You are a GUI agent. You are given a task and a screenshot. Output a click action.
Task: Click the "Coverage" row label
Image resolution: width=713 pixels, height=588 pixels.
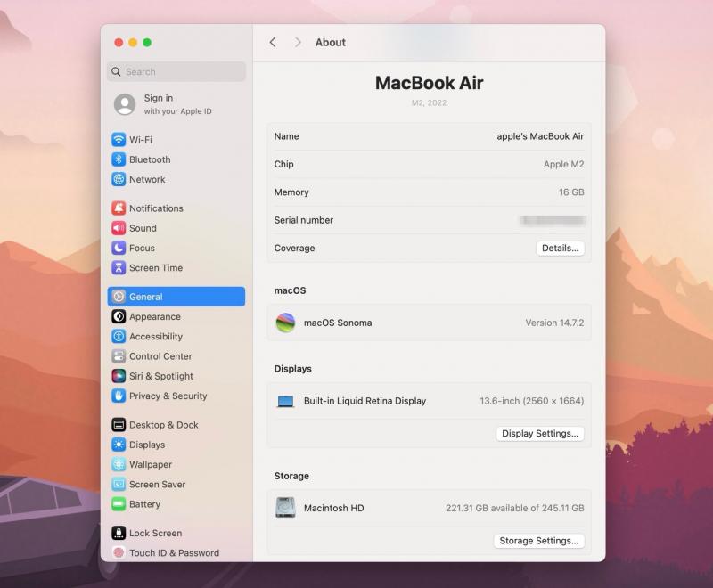[295, 248]
